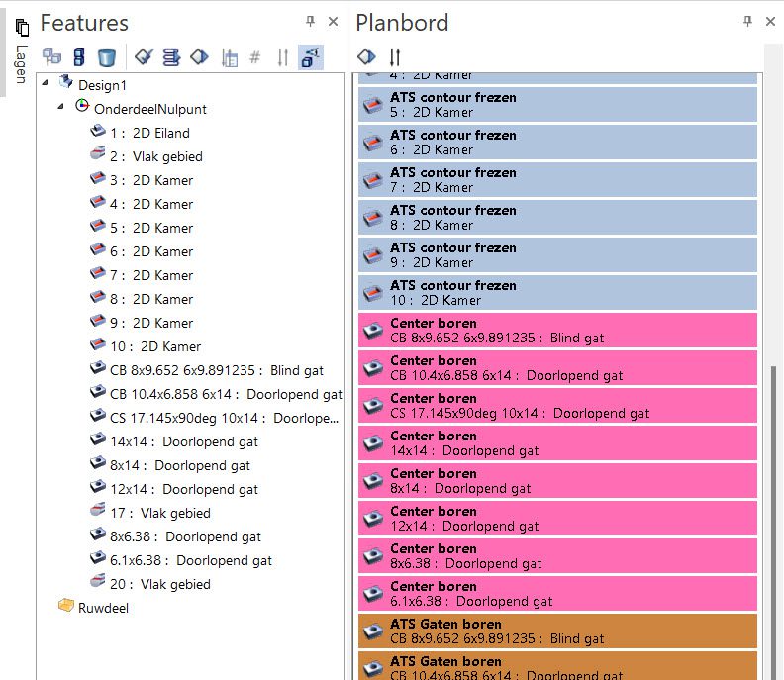Collapse the Design1 tree node
The width and height of the screenshot is (784, 680).
coord(45,82)
